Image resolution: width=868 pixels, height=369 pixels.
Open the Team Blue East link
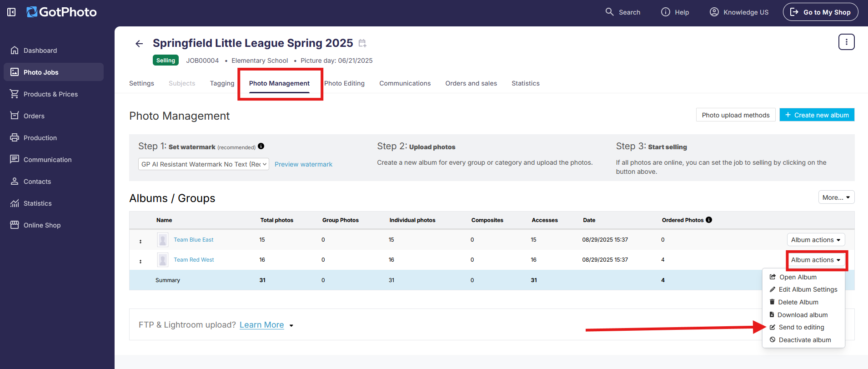[193, 240]
